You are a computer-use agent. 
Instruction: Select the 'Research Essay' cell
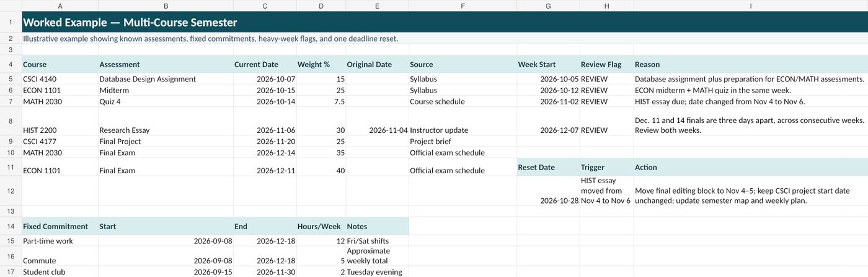point(166,121)
